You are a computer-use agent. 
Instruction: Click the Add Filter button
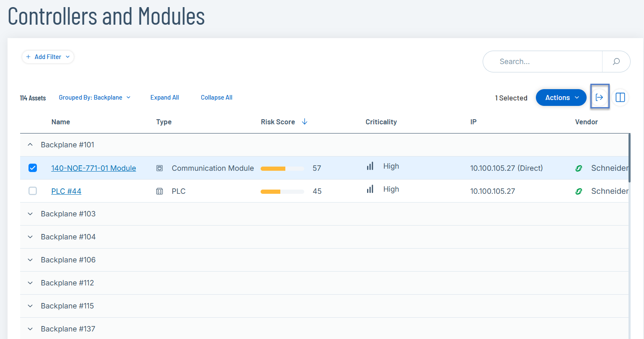pos(48,57)
